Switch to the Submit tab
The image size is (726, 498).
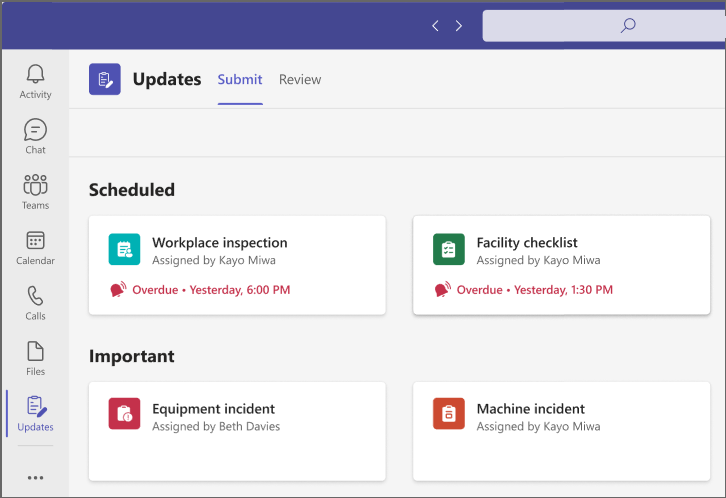click(240, 80)
